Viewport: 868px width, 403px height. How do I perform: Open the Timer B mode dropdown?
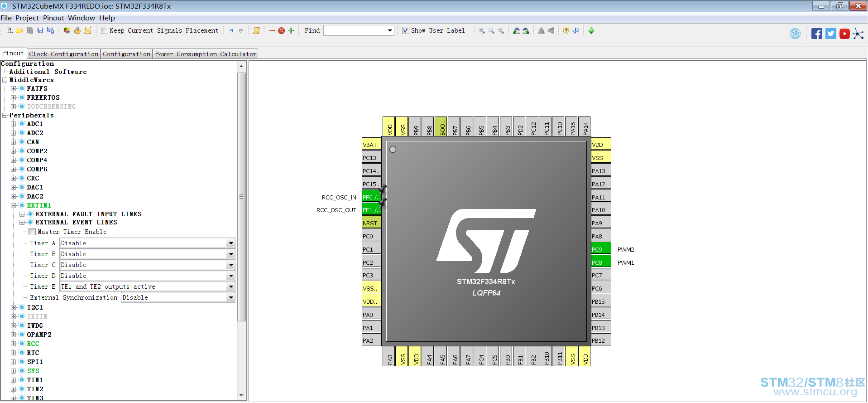click(231, 254)
